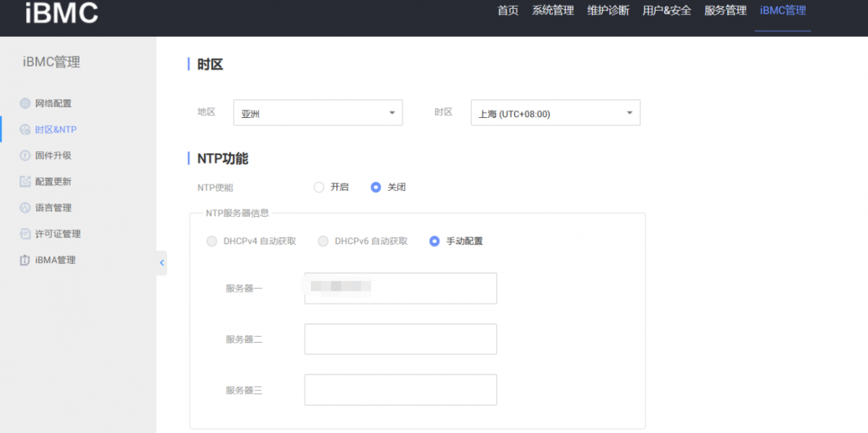Image resolution: width=868 pixels, height=433 pixels.
Task: Open the 用户&安全 top menu
Action: click(x=666, y=11)
